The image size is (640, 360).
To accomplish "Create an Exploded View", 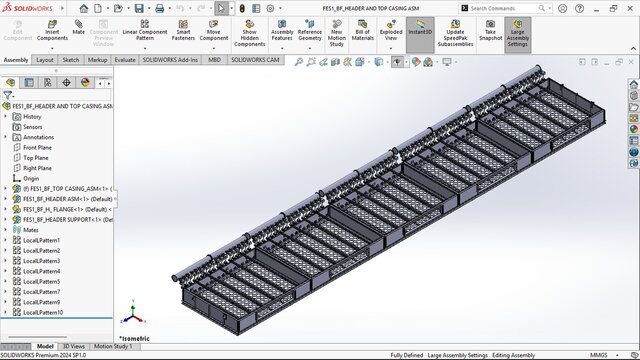I will [391, 31].
